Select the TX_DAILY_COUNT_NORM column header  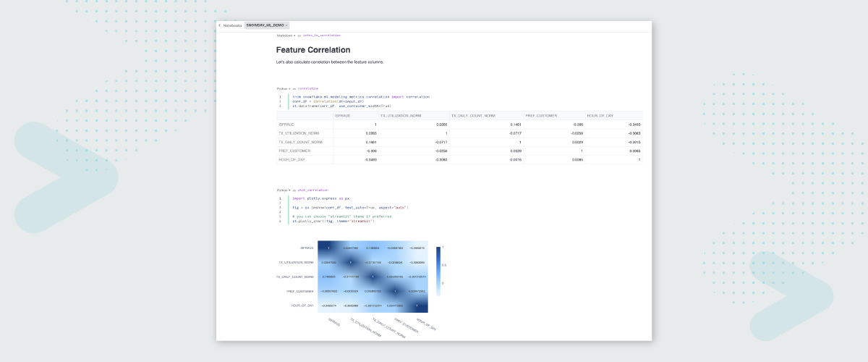[474, 116]
